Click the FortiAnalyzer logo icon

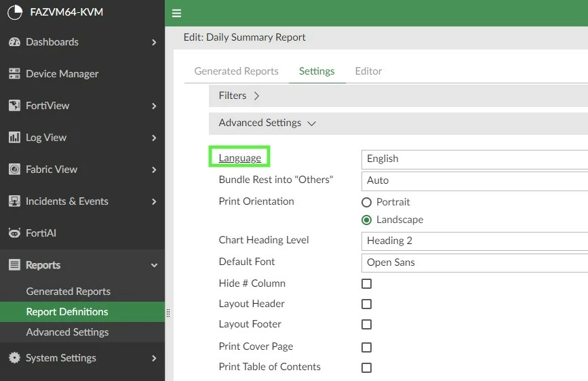15,12
